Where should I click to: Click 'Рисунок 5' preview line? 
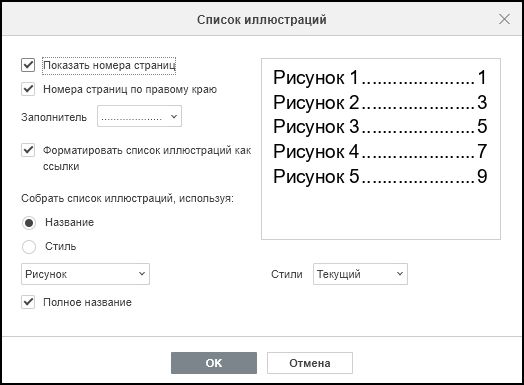[380, 176]
